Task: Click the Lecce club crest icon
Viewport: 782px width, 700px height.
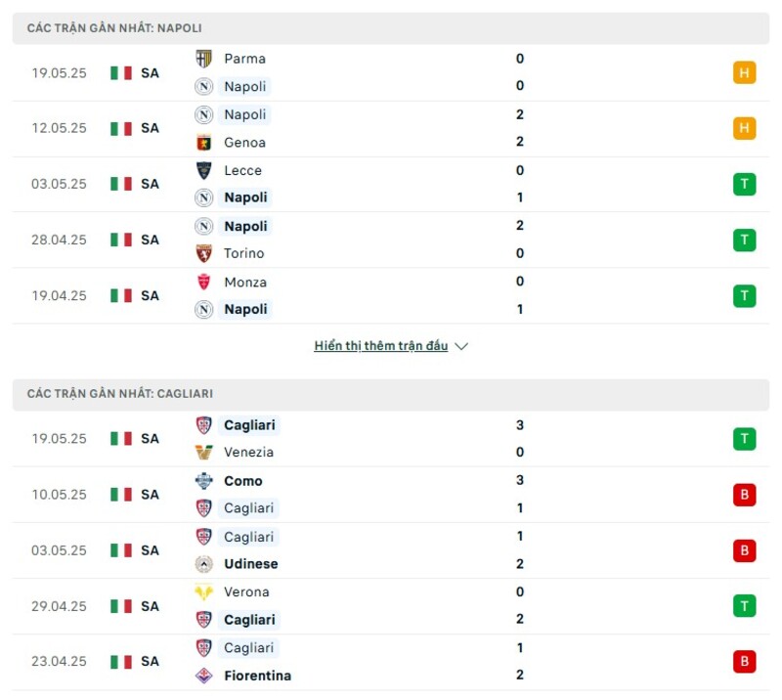Action: (203, 170)
